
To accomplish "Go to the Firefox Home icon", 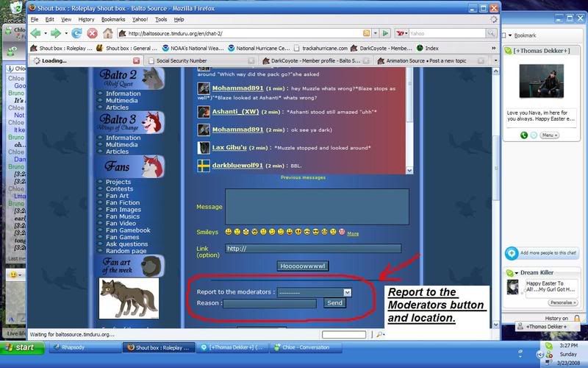I will click(x=108, y=33).
